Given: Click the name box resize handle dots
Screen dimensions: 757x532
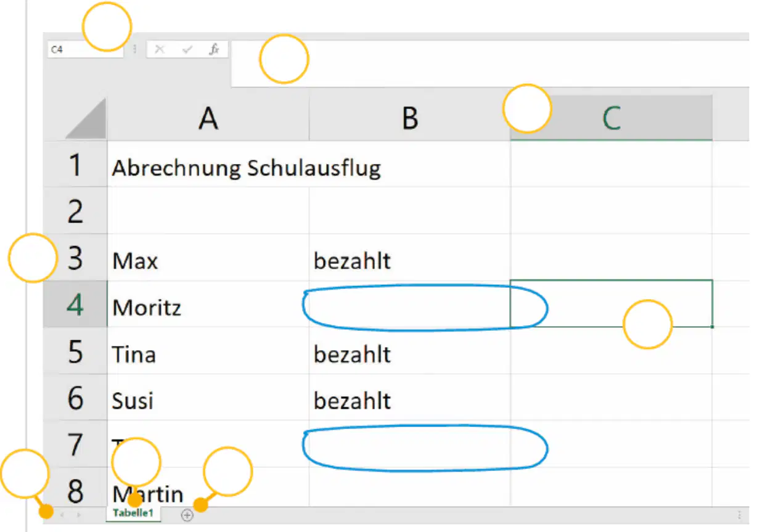Looking at the screenshot, I should point(135,50).
